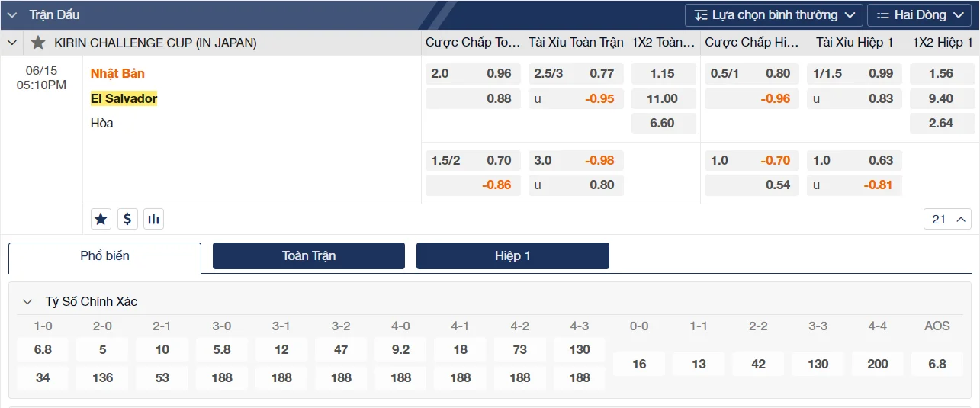
Task: Pick draw odds 6.60
Action: (663, 123)
